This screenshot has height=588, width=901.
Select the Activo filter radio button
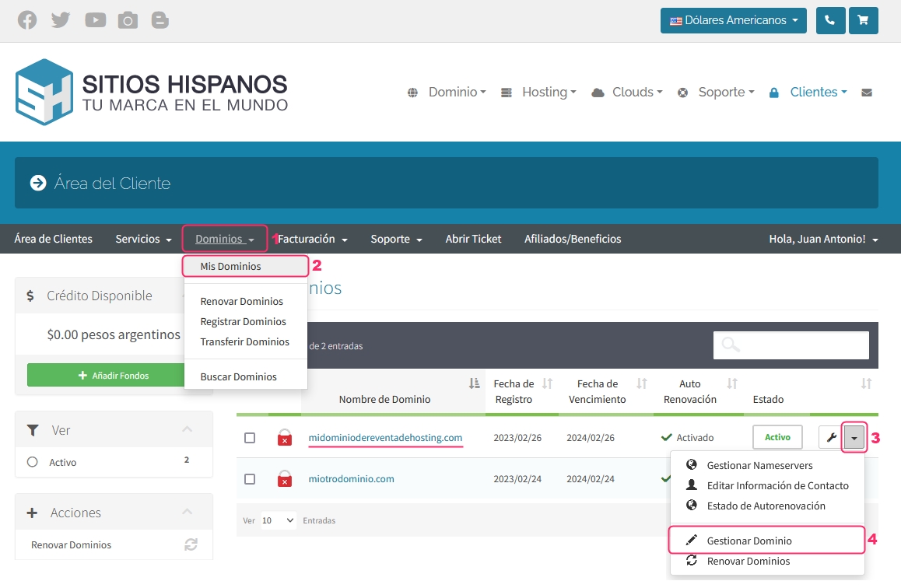pyautogui.click(x=33, y=462)
